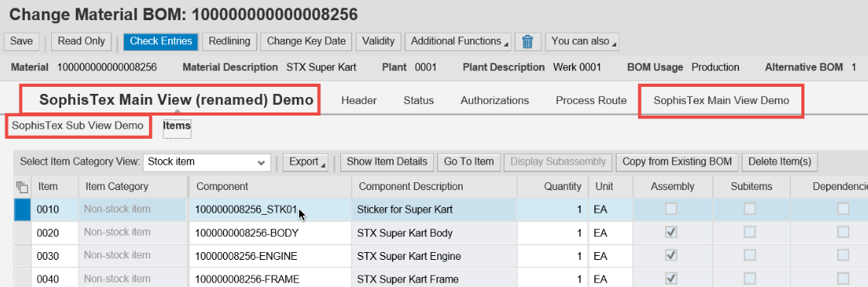
Task: Toggle Assembly checkbox for item 0030
Action: click(671, 255)
